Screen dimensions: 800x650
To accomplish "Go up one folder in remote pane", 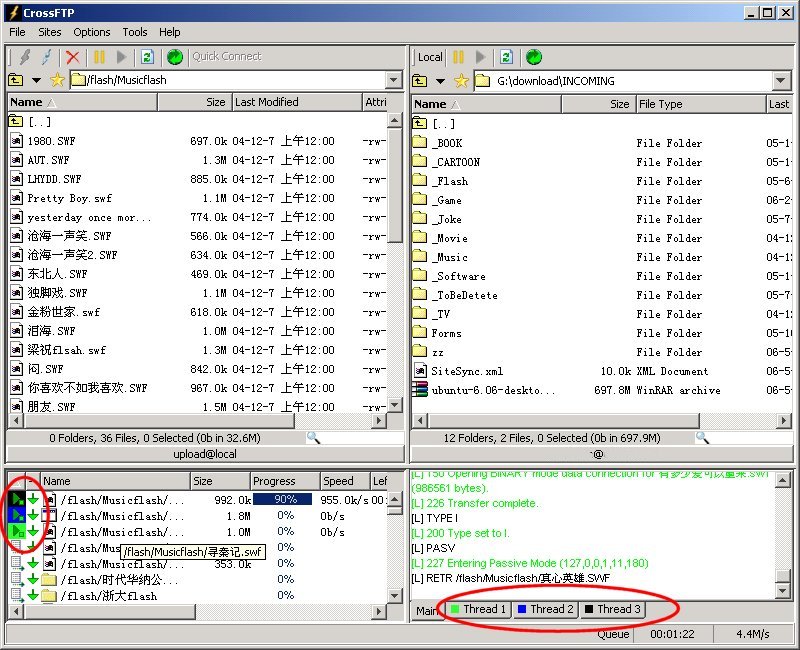I will [15, 80].
